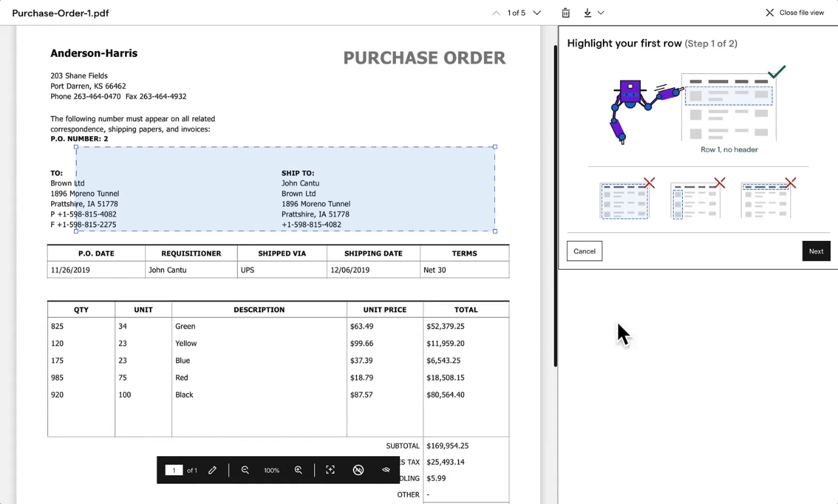This screenshot has width=838, height=504.
Task: Click the SHIP TO: label
Action: click(298, 173)
